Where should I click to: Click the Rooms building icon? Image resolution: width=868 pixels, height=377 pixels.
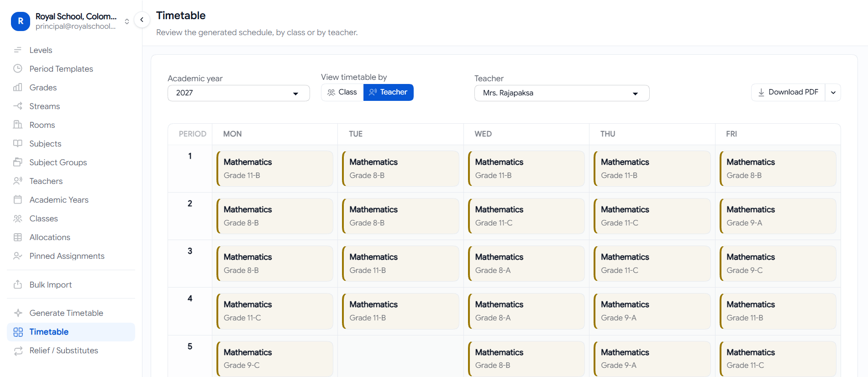click(x=18, y=125)
